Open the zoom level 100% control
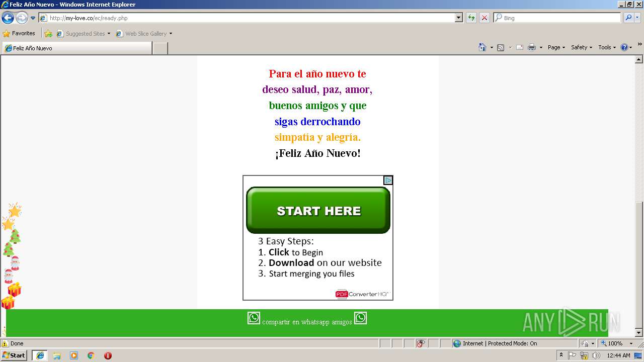The width and height of the screenshot is (644, 362). (x=617, y=343)
